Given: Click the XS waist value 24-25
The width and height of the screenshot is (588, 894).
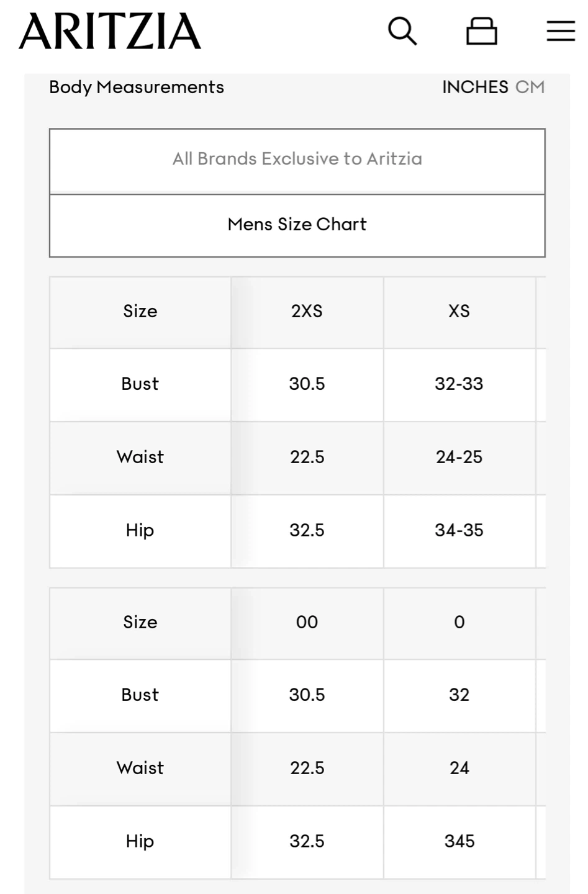Looking at the screenshot, I should 459,457.
